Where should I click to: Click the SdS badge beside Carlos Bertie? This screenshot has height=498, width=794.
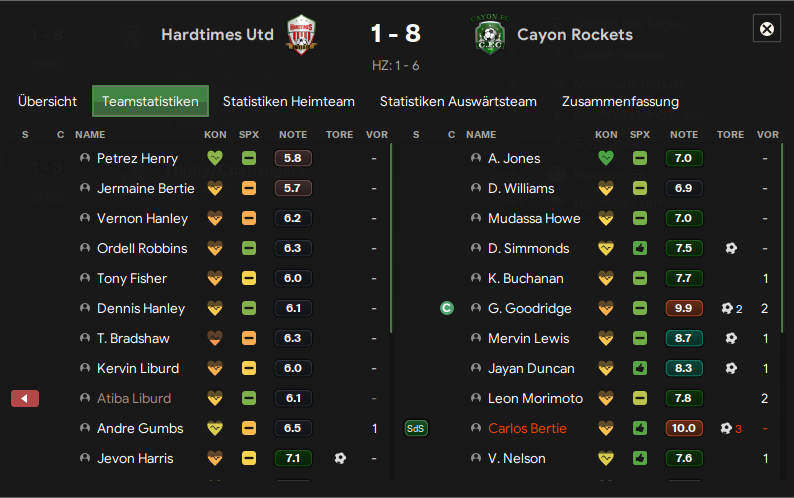[416, 429]
